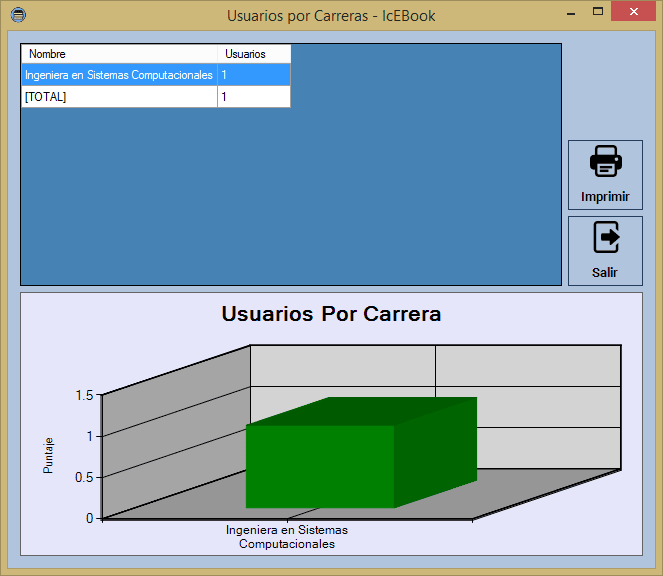Click the 1.5 tick on the chart axis
The width and height of the screenshot is (663, 576).
point(83,395)
